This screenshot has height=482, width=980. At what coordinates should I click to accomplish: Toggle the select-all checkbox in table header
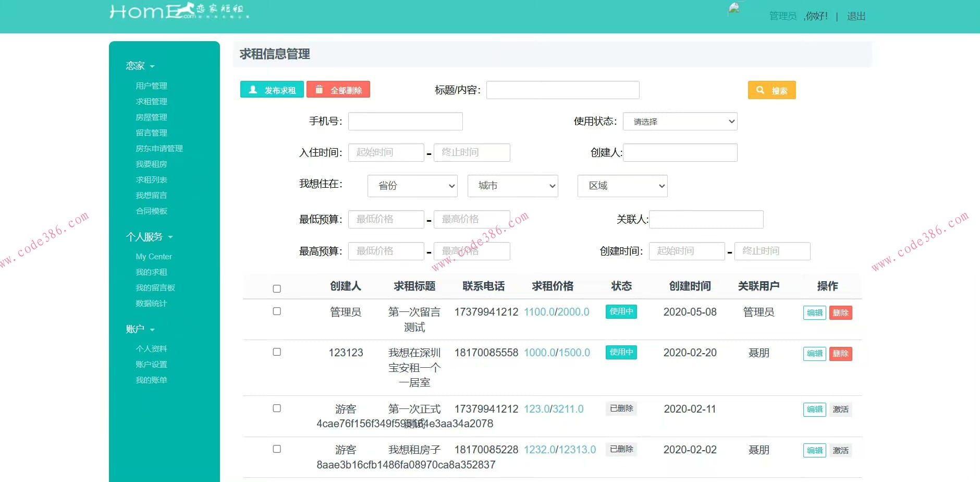click(x=277, y=287)
